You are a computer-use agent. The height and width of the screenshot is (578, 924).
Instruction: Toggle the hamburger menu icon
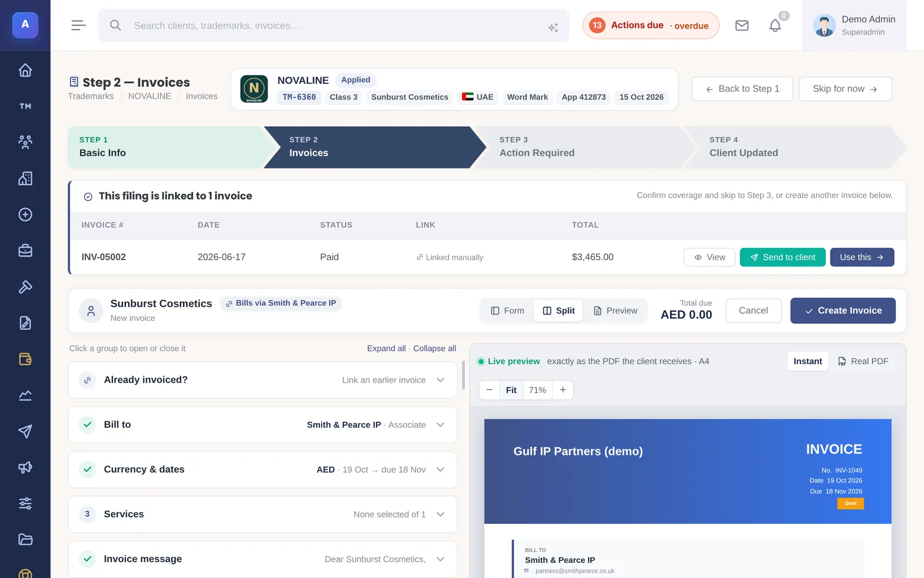(x=79, y=25)
